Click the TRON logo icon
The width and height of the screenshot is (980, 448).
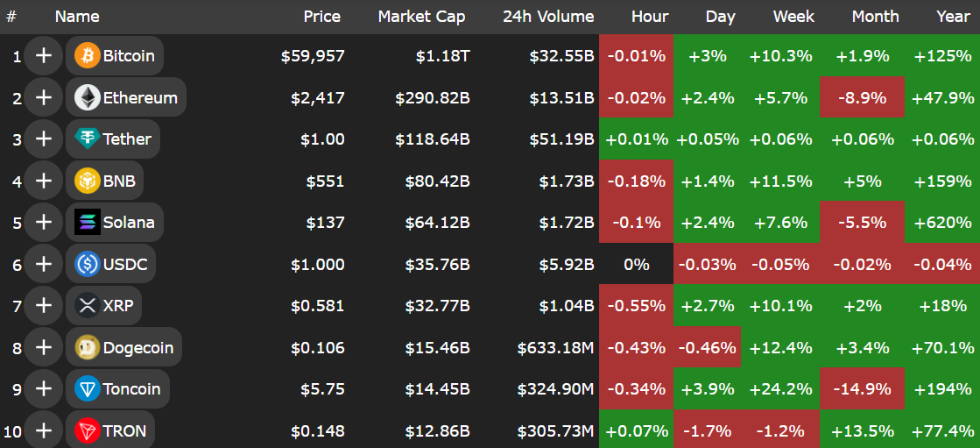(88, 430)
